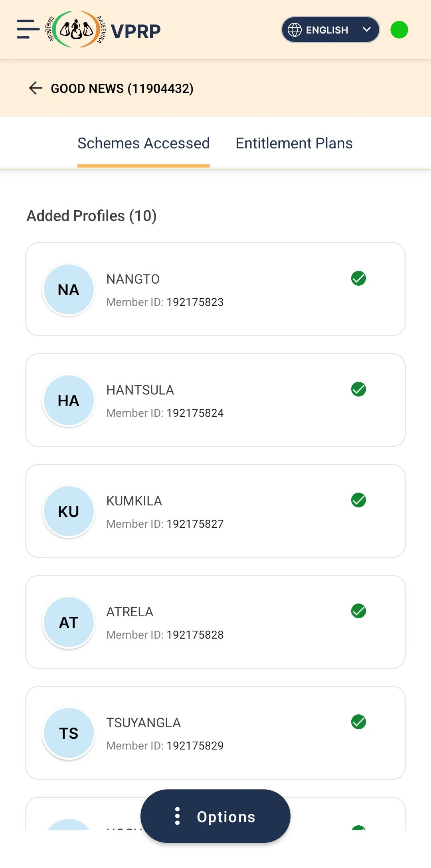Toggle the green checkmark on NANGTO's profile
The height and width of the screenshot is (868, 431).
(x=358, y=278)
